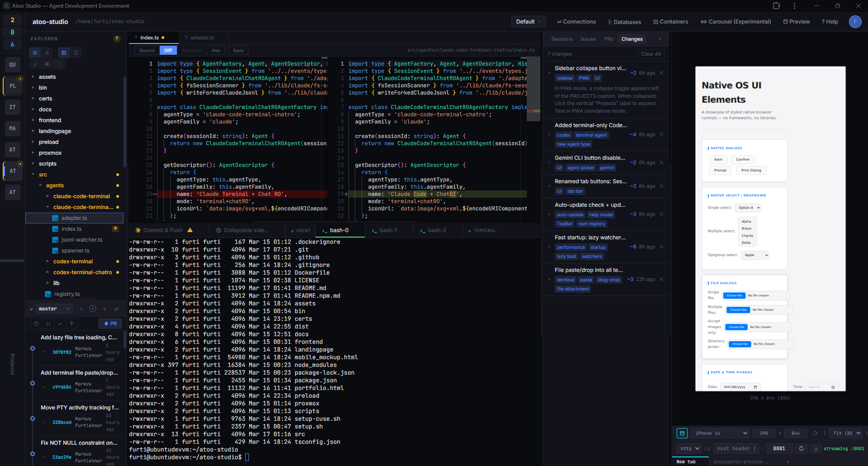This screenshot has height=466, width=868.
Task: Enable Source view instead of Diff
Action: (147, 50)
